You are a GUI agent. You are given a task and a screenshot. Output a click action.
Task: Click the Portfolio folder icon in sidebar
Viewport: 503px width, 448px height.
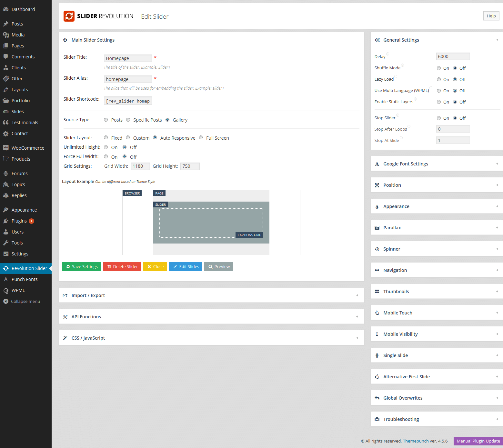(6, 101)
